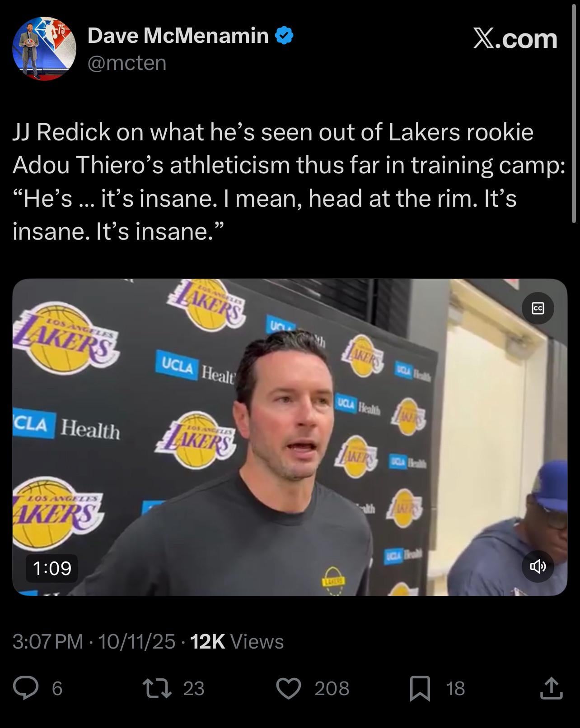Click the 1:09 video duration badge

point(52,568)
